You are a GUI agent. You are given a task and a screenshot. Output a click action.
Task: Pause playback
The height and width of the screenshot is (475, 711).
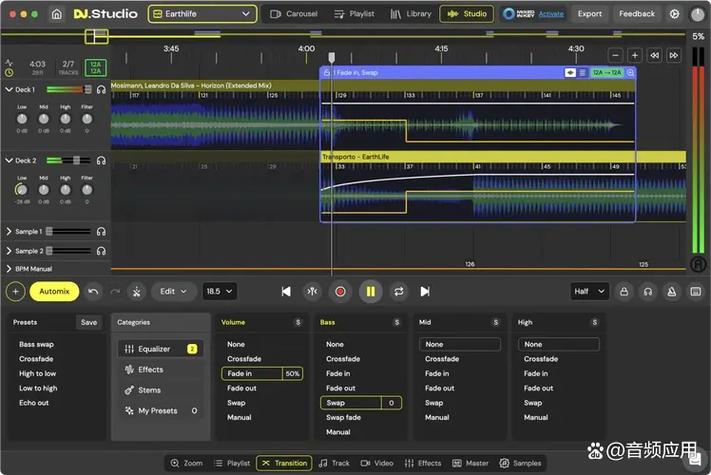click(x=370, y=291)
